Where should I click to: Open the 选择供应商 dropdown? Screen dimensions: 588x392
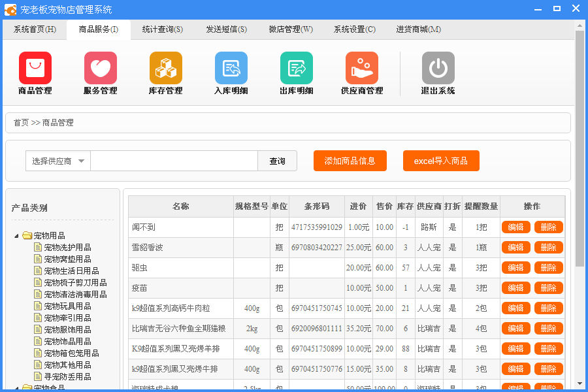(x=58, y=161)
